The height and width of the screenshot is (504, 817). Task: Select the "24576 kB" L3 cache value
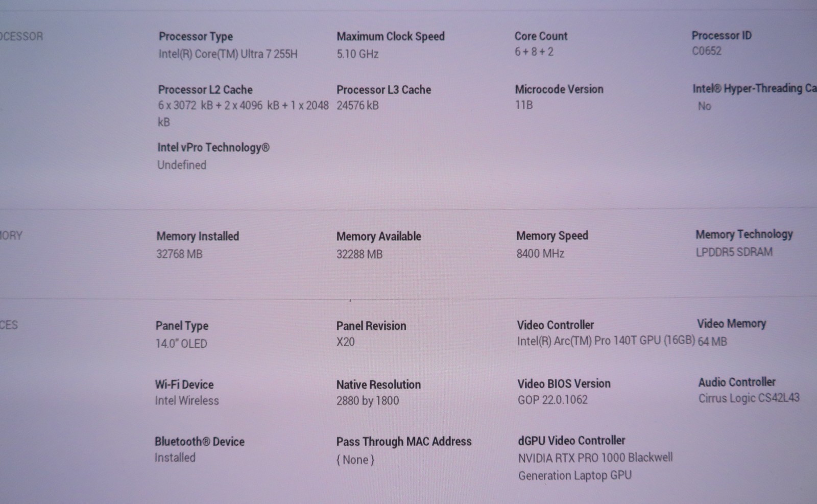click(357, 106)
